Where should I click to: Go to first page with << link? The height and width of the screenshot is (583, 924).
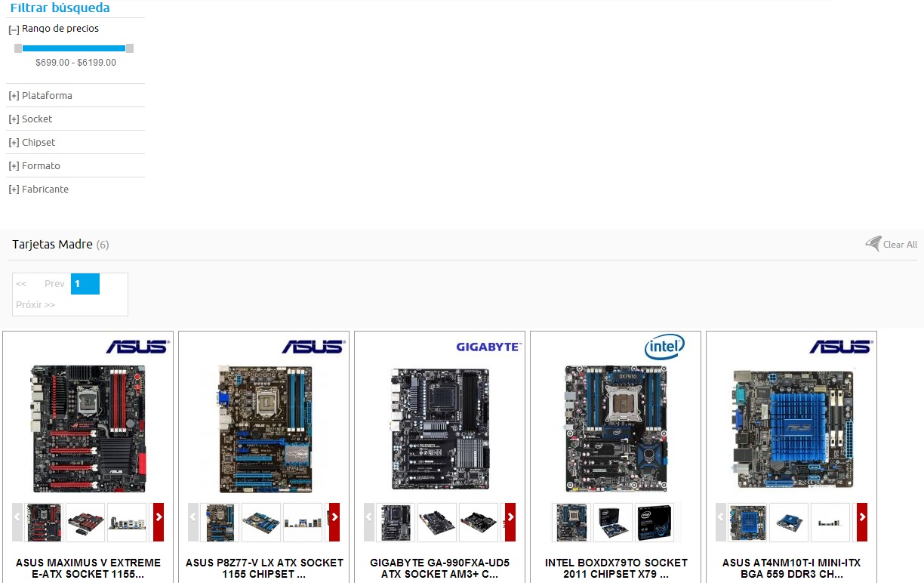(21, 284)
